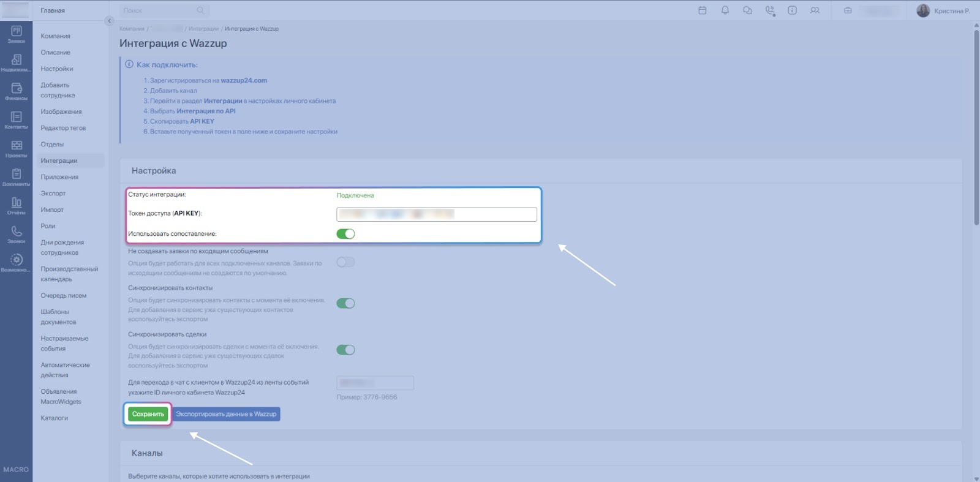This screenshot has width=980, height=482.
Task: Click the calendar icon in top bar
Action: point(703,10)
